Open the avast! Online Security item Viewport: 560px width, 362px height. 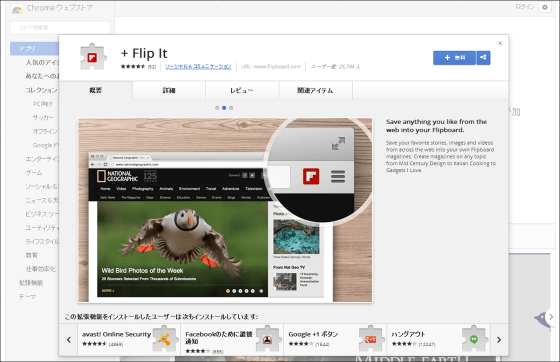coord(129,340)
